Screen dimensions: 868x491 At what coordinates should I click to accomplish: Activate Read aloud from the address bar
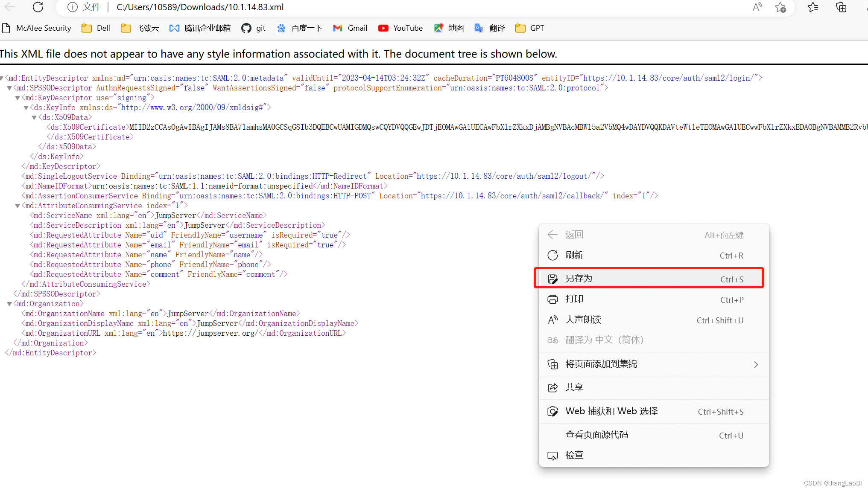click(x=757, y=7)
